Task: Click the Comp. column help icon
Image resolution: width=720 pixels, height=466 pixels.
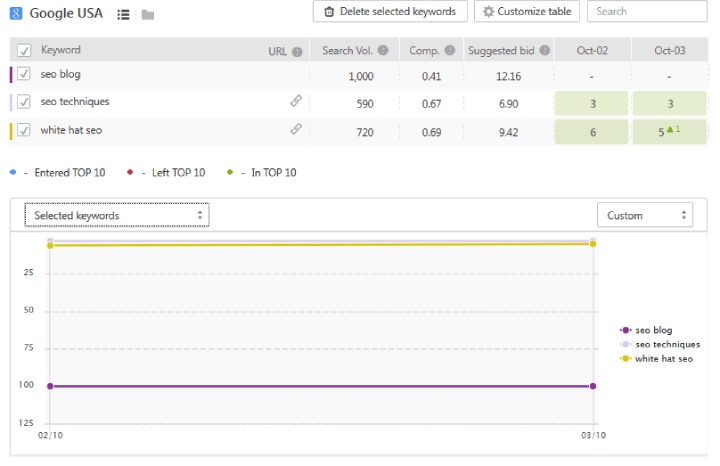Action: pyautogui.click(x=450, y=51)
